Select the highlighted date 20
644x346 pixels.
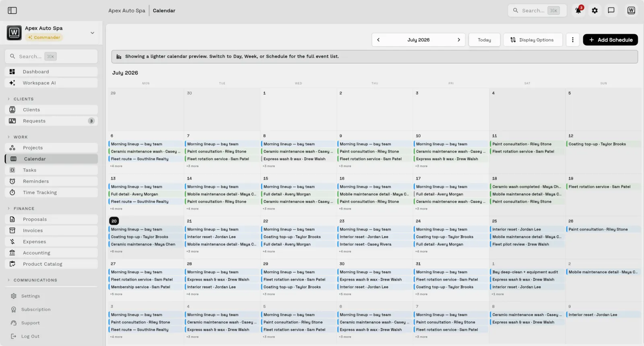[x=114, y=221]
